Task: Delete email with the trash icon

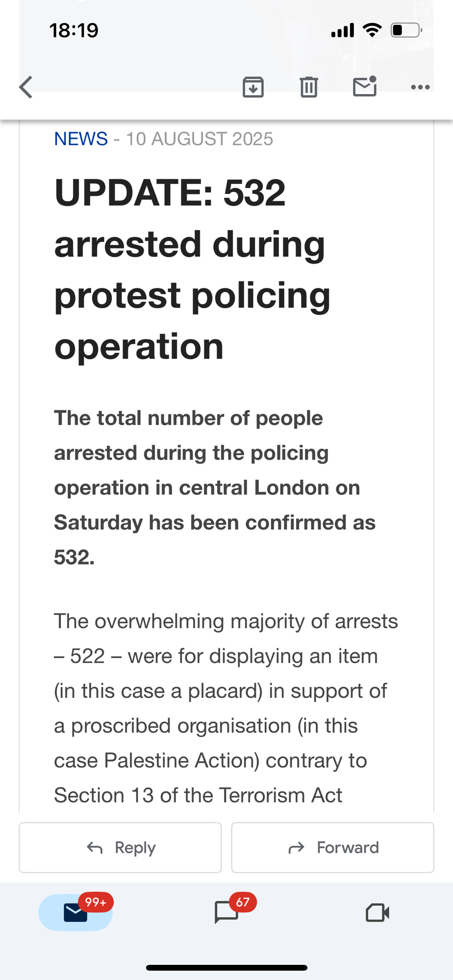Action: (x=309, y=87)
